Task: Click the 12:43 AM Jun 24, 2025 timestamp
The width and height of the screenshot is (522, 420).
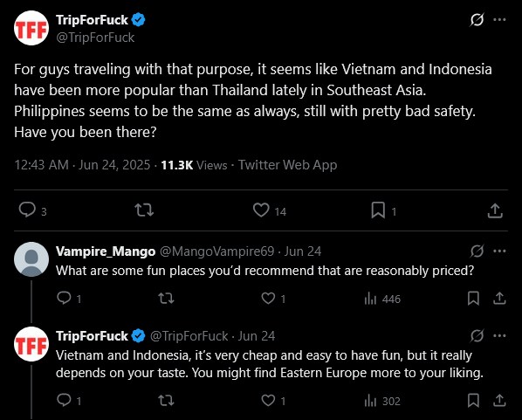Action: tap(82, 165)
